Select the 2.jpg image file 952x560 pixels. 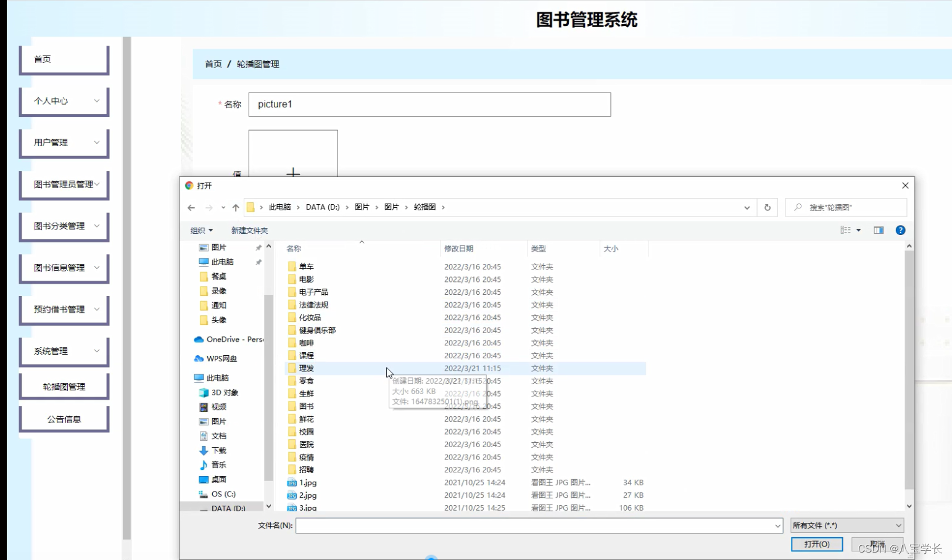pos(307,495)
